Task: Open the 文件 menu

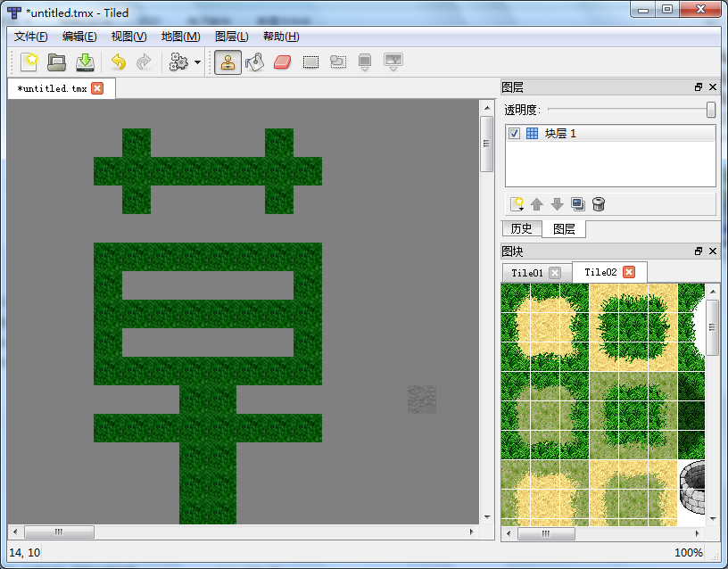Action: (x=30, y=37)
